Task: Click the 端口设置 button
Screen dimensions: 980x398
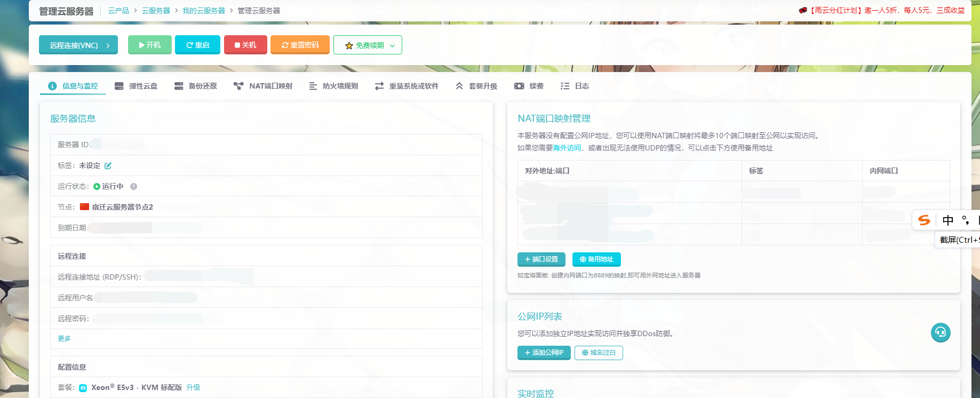Action: (541, 259)
